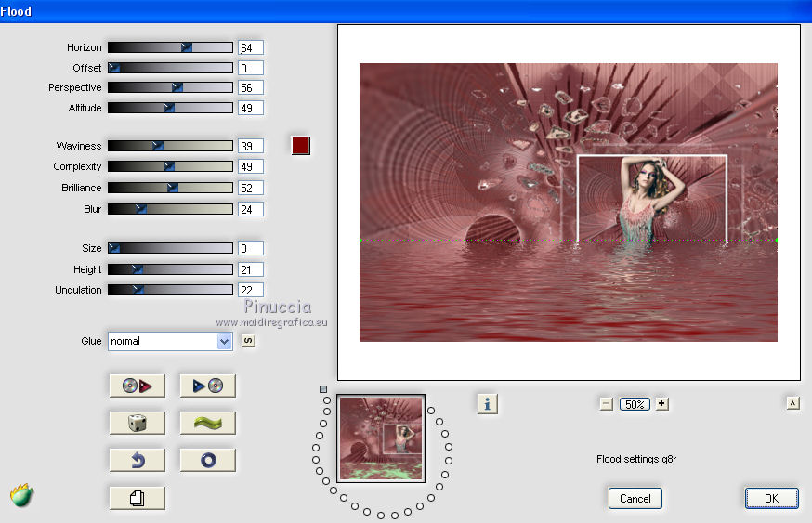Zoom out with the minus button

pos(607,404)
